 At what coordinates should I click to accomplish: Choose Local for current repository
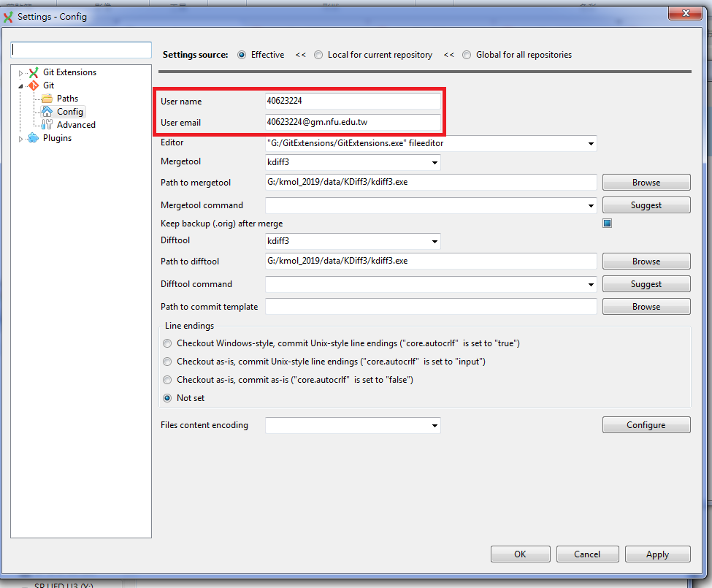pyautogui.click(x=318, y=55)
